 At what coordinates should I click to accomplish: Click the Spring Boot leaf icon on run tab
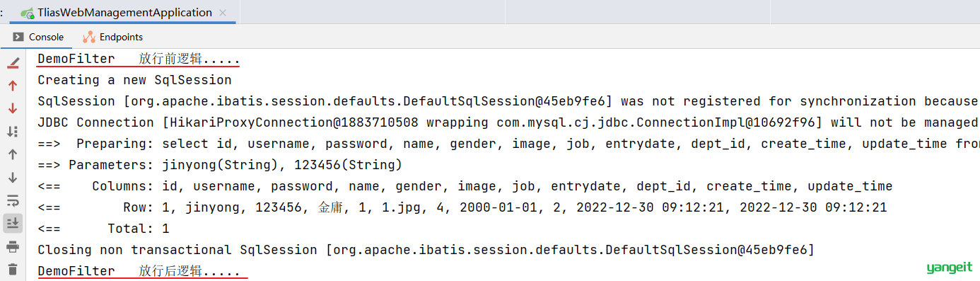(28, 13)
